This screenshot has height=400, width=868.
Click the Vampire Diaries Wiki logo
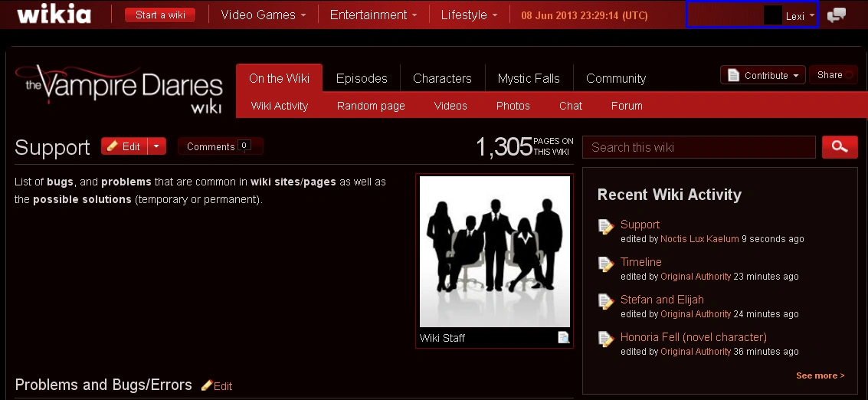(x=119, y=89)
